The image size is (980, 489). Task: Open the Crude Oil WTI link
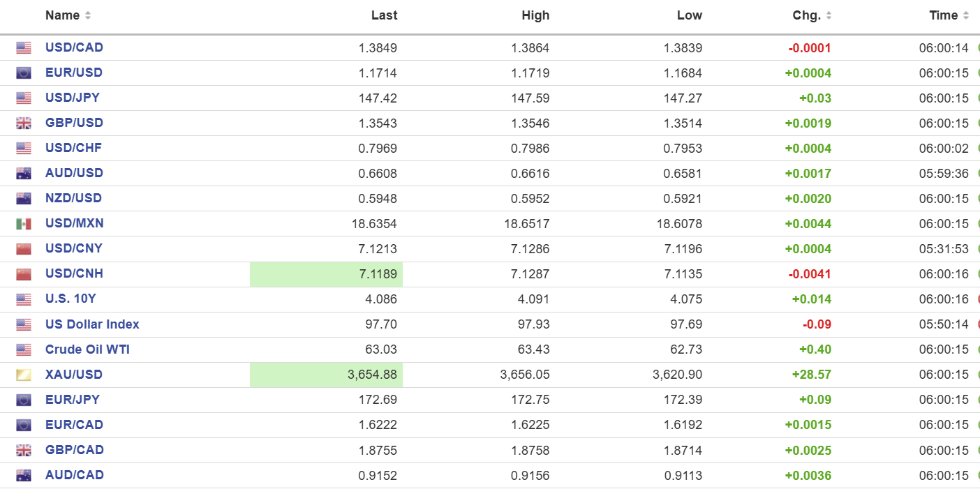tap(87, 349)
